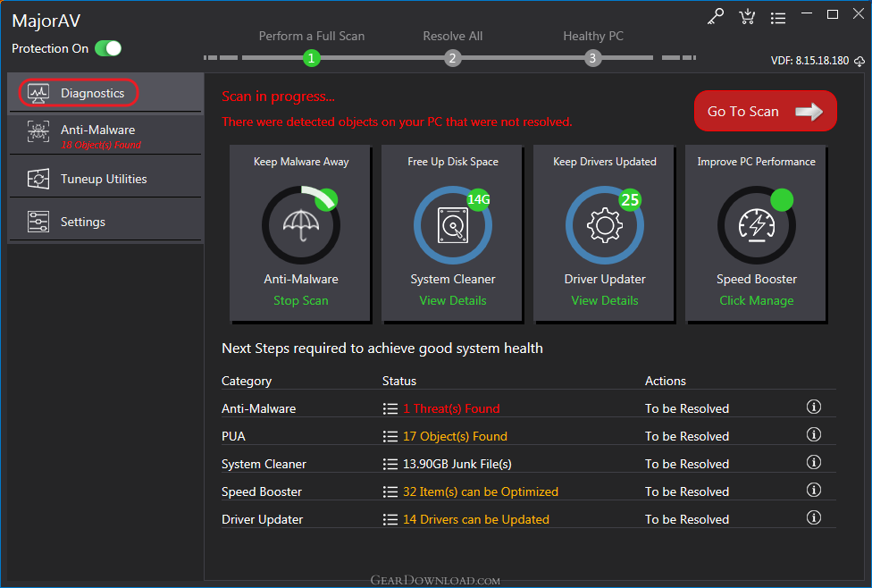Click the Speed Booster gauge icon
The height and width of the screenshot is (588, 872).
[757, 224]
